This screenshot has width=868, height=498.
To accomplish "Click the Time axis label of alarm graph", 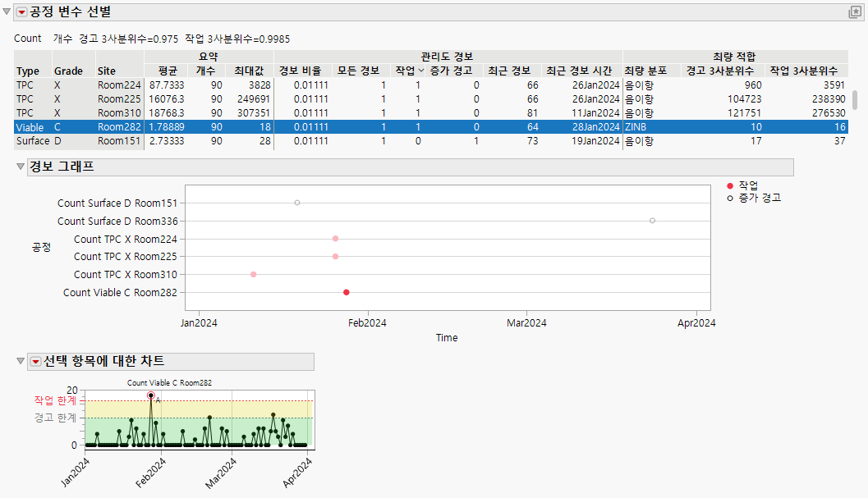I will point(447,337).
